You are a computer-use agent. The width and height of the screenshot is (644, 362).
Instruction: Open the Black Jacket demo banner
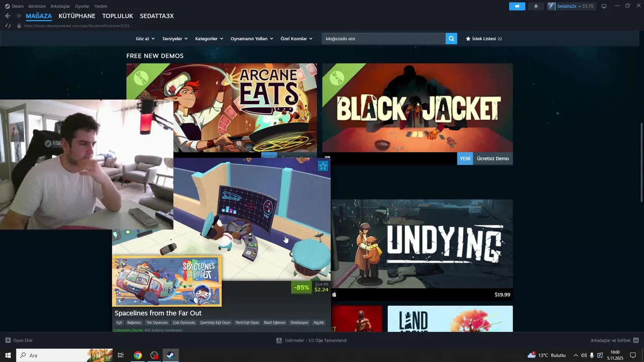coord(418,108)
